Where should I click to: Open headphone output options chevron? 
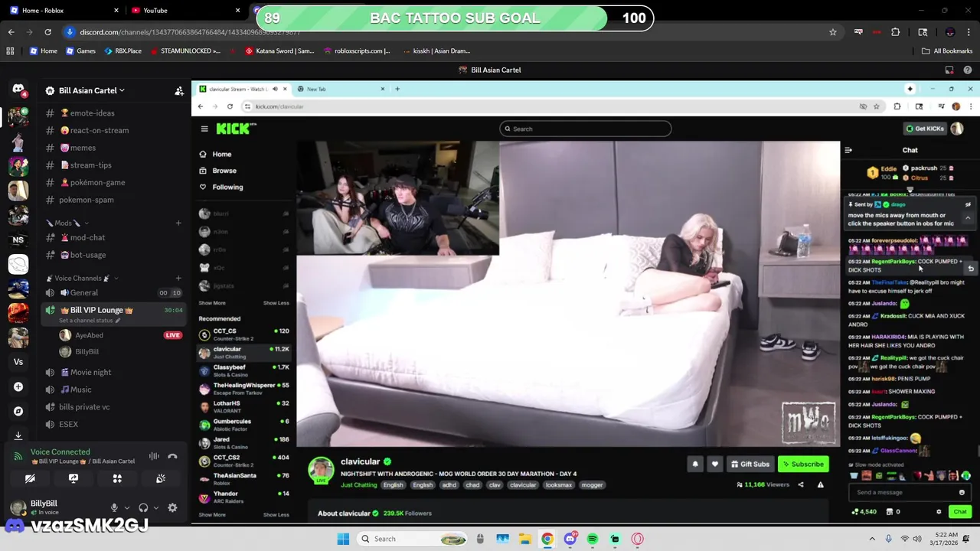coord(156,507)
